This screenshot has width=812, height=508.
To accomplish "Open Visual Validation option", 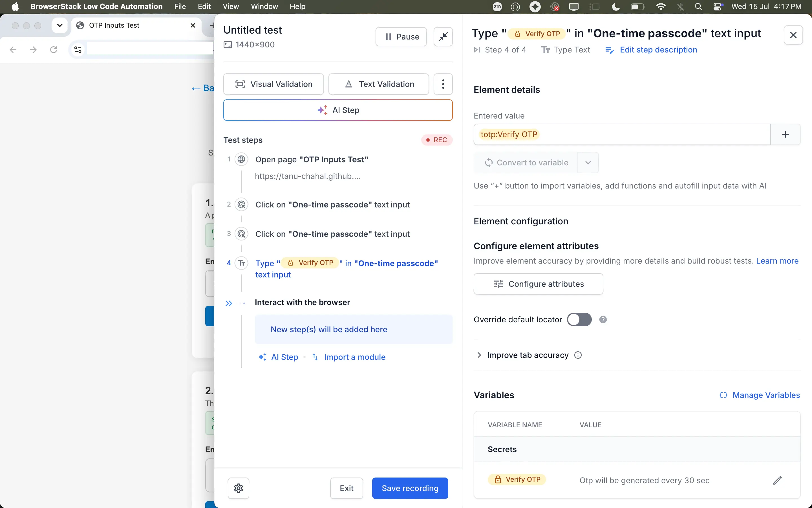I will (273, 84).
